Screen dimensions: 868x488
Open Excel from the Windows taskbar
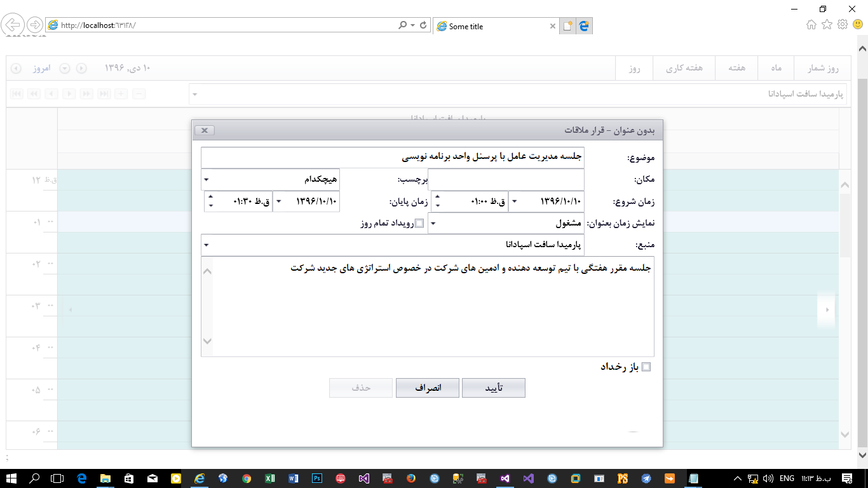coord(269,478)
